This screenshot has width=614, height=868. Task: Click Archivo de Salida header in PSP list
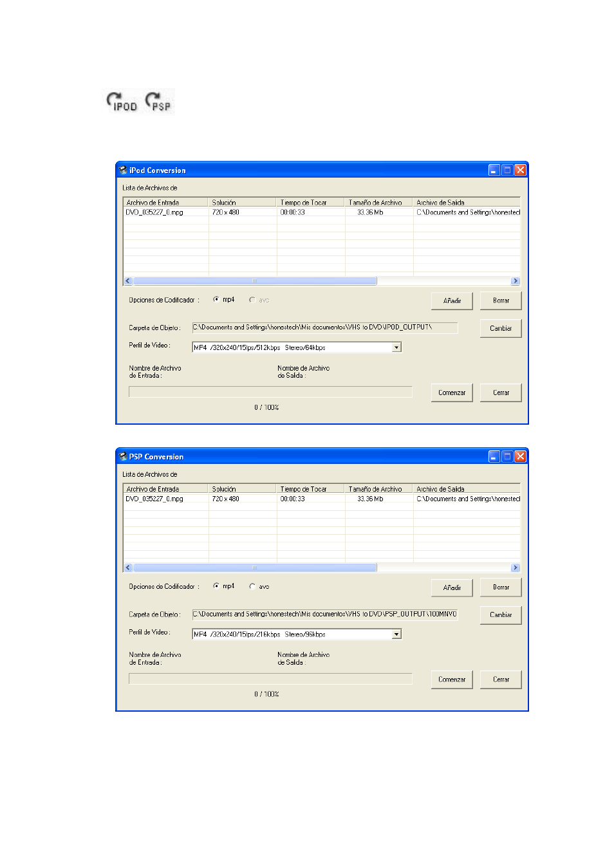click(467, 489)
